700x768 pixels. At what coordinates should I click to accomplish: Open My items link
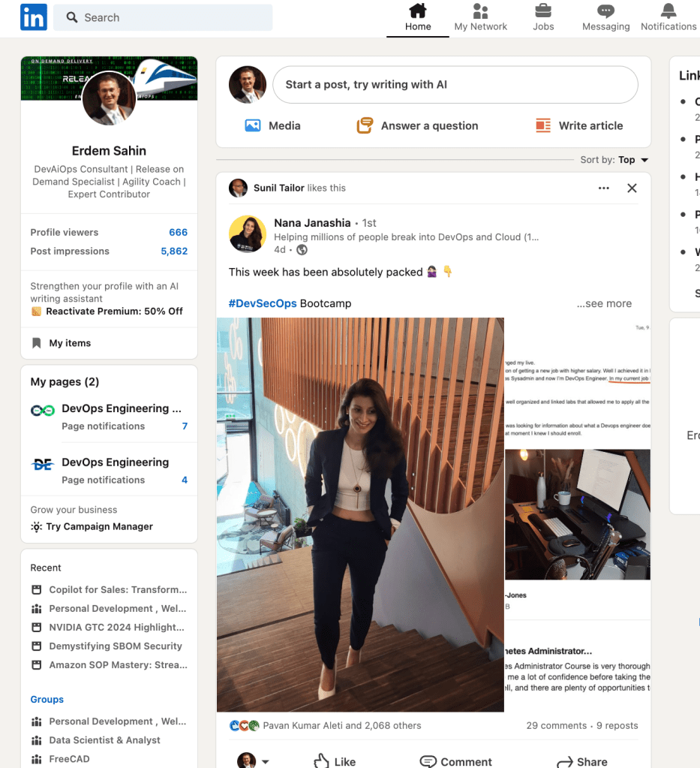click(x=70, y=343)
